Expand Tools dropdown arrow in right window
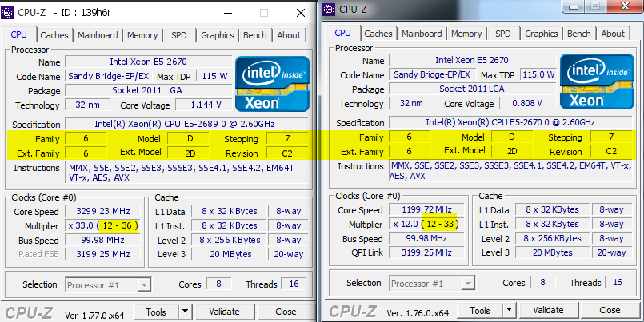This screenshot has width=644, height=322. pyautogui.click(x=510, y=311)
